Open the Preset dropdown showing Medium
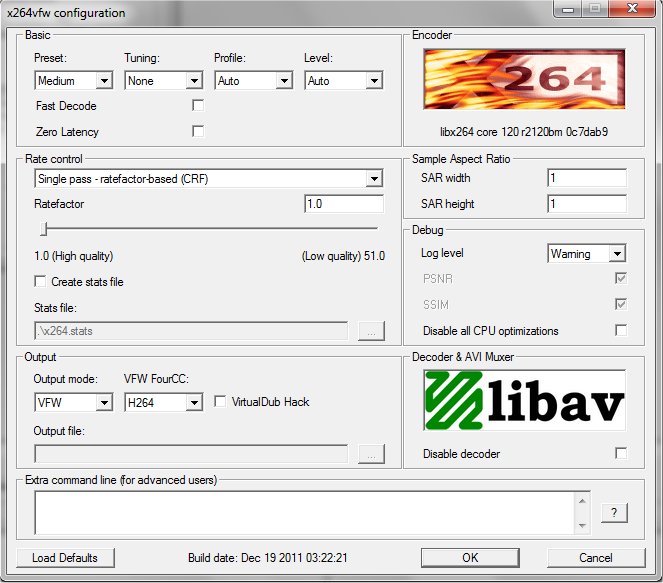The height and width of the screenshot is (583, 663). [74, 80]
